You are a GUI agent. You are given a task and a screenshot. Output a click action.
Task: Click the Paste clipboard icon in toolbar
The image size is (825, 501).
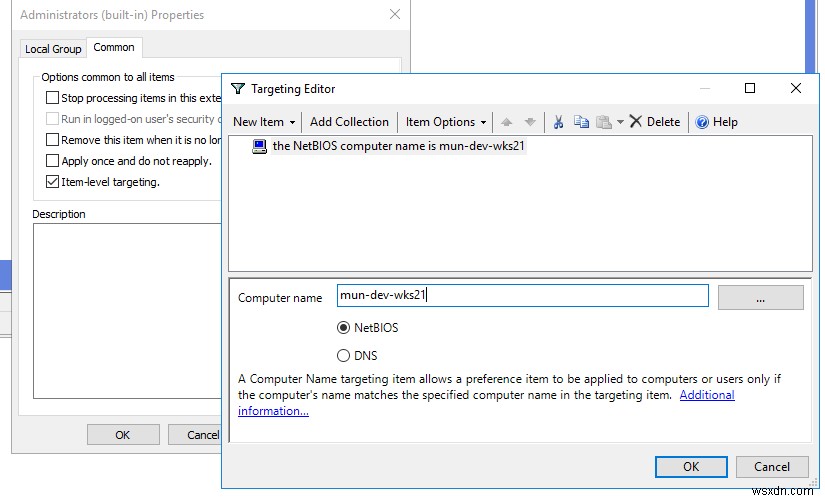(x=603, y=122)
